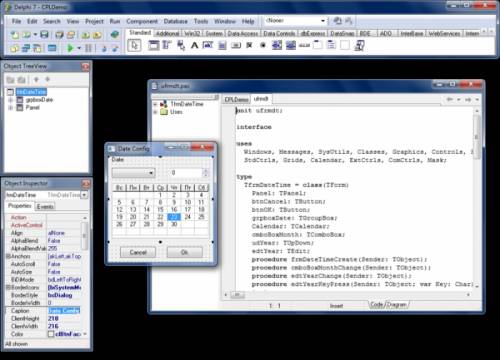This screenshot has width=500, height=360.
Task: Click the Pause debugger icon
Action: click(x=88, y=48)
